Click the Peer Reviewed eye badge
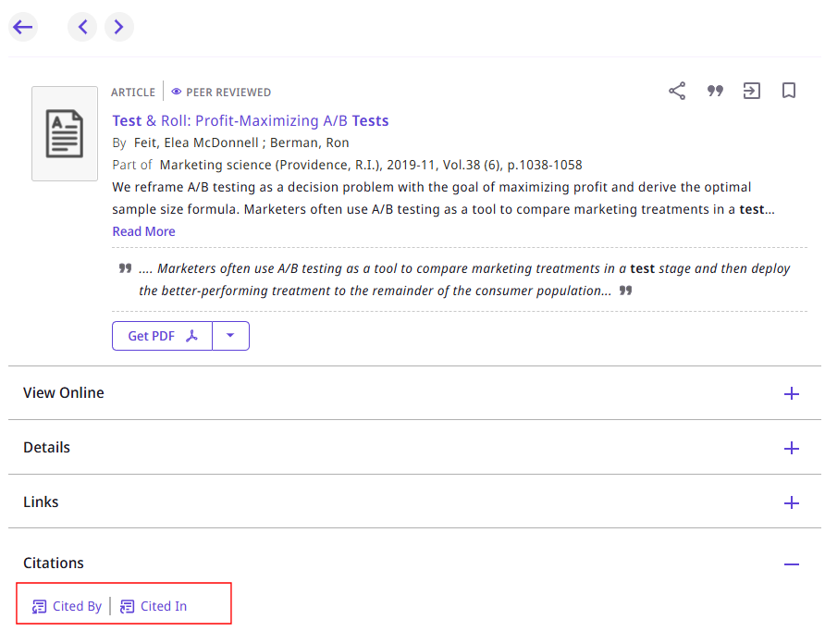Viewport: 825px width, 644px height. point(221,93)
